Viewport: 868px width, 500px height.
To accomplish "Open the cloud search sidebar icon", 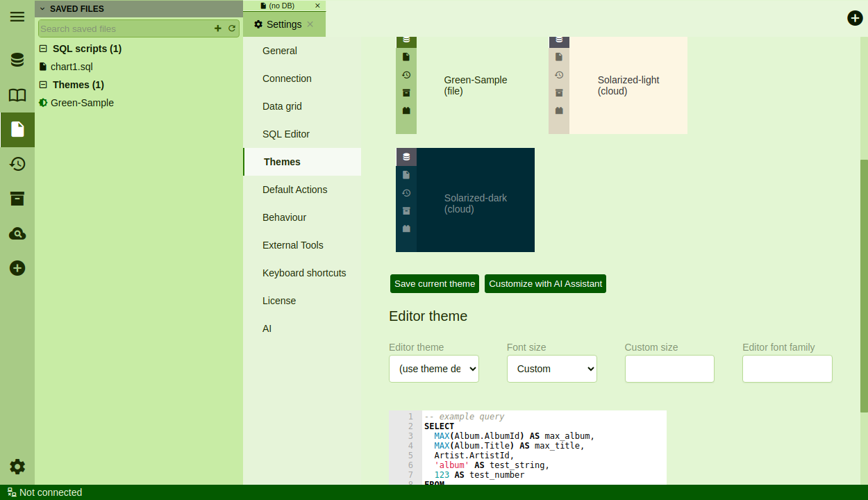I will coord(17,233).
